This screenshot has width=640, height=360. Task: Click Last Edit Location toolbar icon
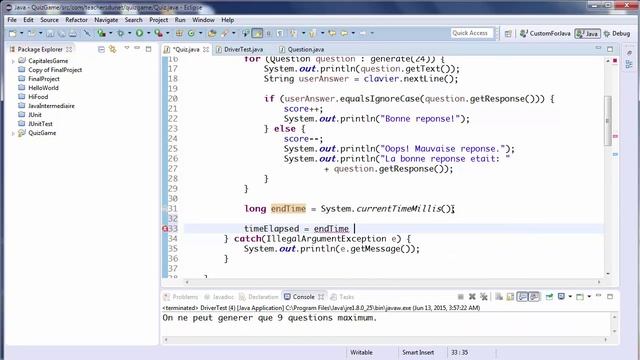point(332,33)
